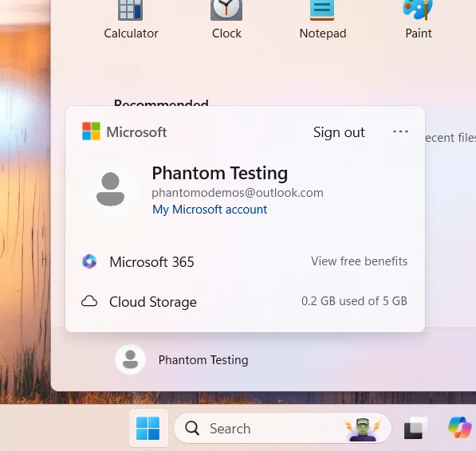Click the Windows Start button in taskbar

coord(148,428)
